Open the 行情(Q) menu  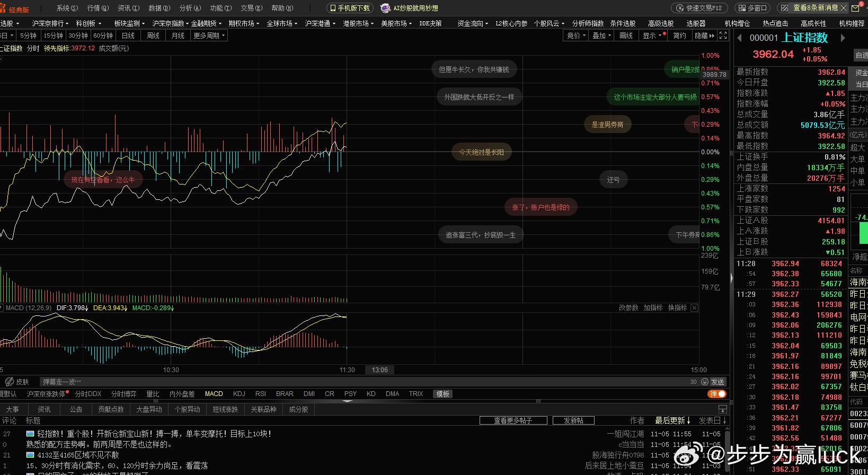(x=98, y=8)
